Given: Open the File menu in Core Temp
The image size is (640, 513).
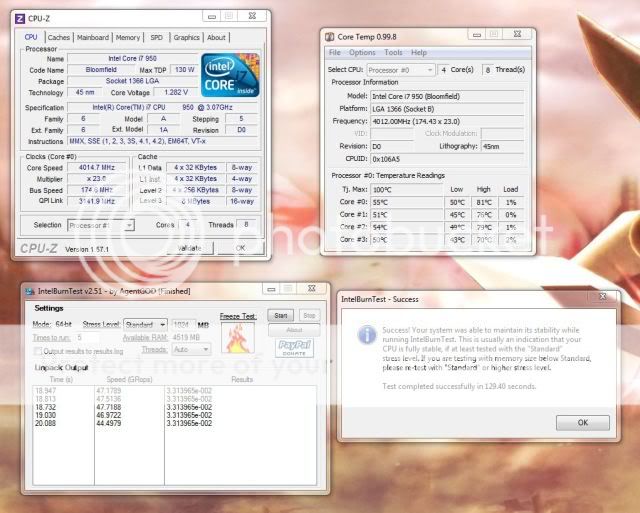Looking at the screenshot, I should [335, 53].
